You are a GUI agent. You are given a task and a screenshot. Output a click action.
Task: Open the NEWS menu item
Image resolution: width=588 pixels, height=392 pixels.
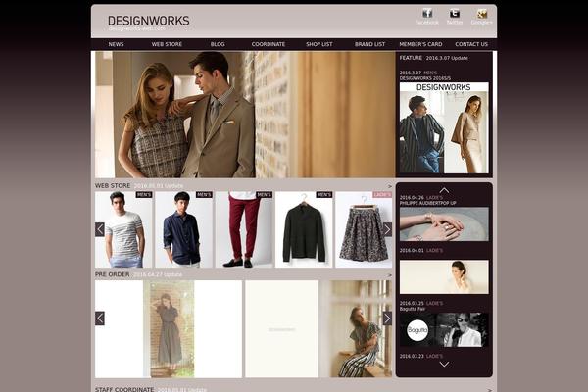(116, 44)
